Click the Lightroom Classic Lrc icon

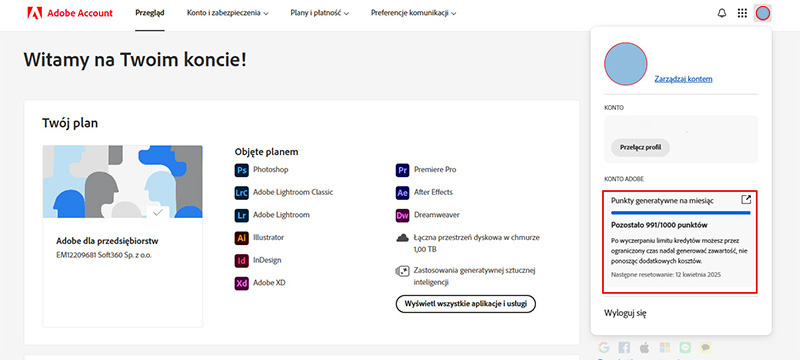241,193
